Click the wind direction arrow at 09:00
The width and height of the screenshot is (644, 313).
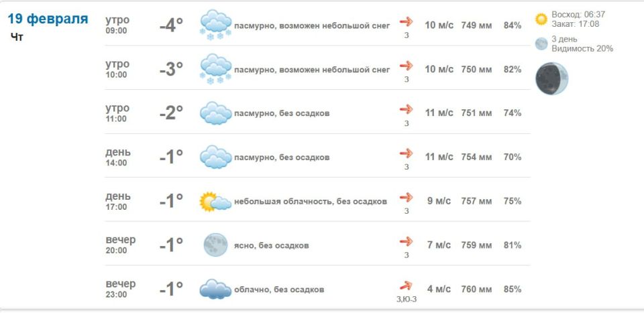coord(406,21)
